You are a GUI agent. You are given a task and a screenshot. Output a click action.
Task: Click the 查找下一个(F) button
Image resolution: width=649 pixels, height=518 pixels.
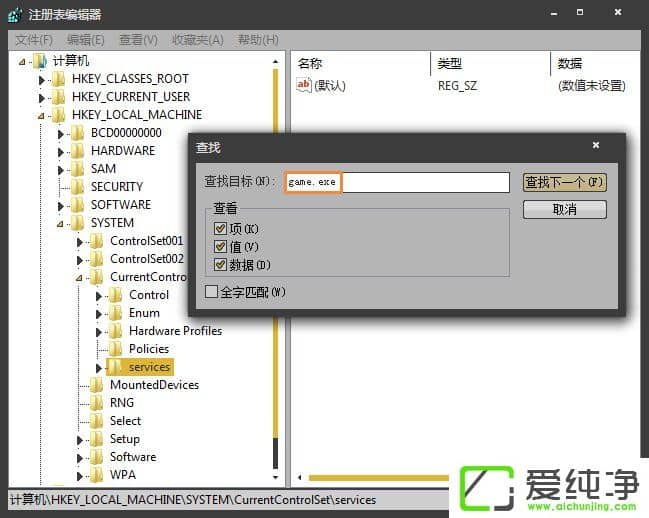564,182
